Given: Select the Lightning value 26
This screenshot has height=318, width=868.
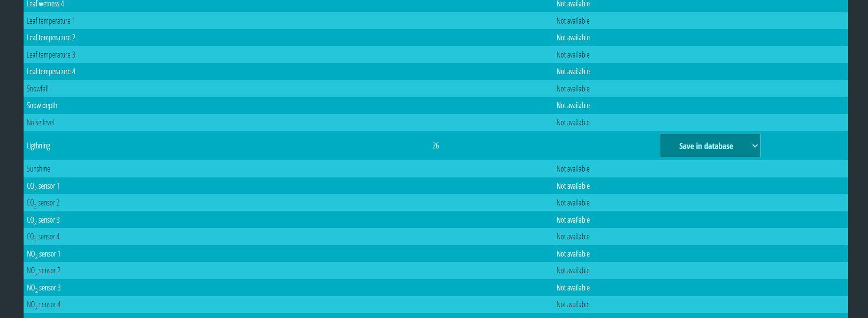Looking at the screenshot, I should point(435,145).
